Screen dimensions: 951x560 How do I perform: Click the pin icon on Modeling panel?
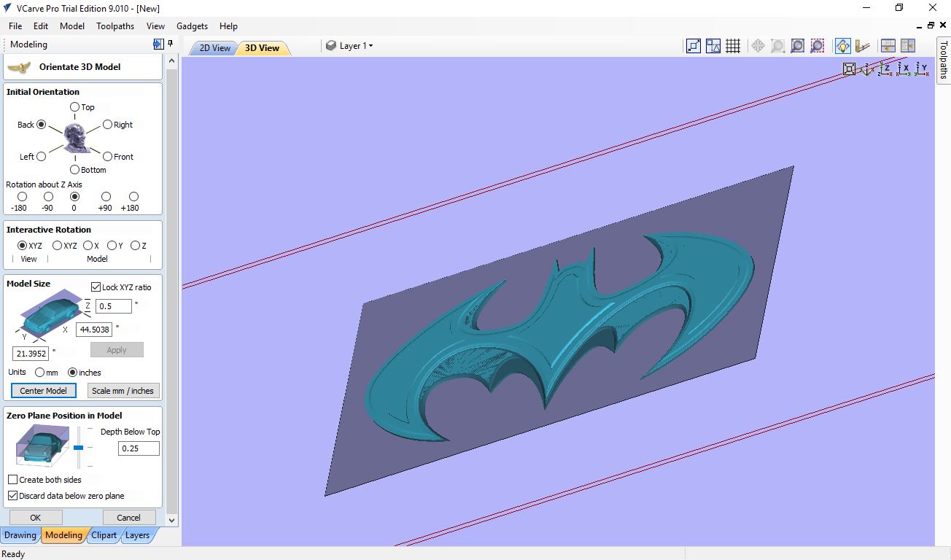[170, 44]
